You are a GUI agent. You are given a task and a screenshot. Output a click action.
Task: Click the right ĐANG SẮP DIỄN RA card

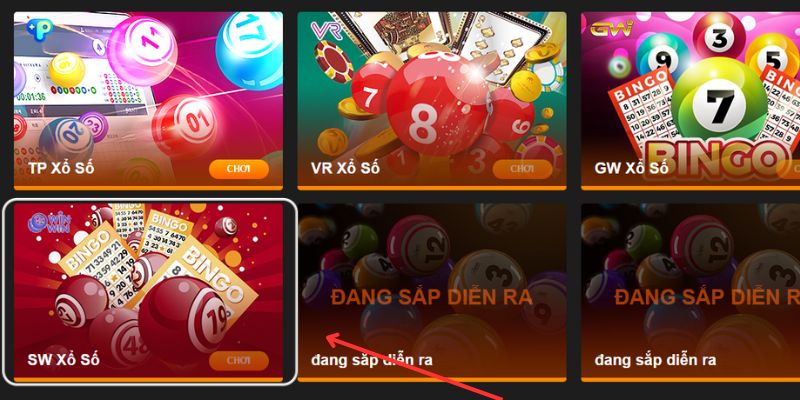[x=690, y=292]
